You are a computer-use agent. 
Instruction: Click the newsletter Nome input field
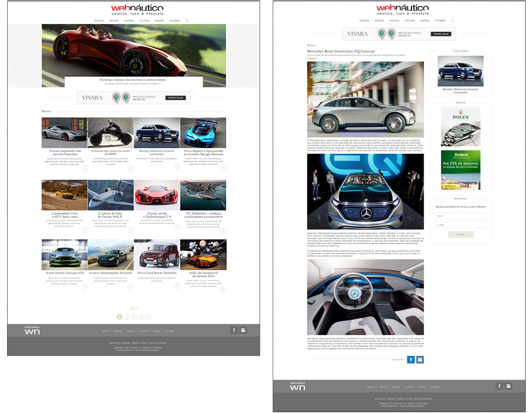(x=461, y=216)
